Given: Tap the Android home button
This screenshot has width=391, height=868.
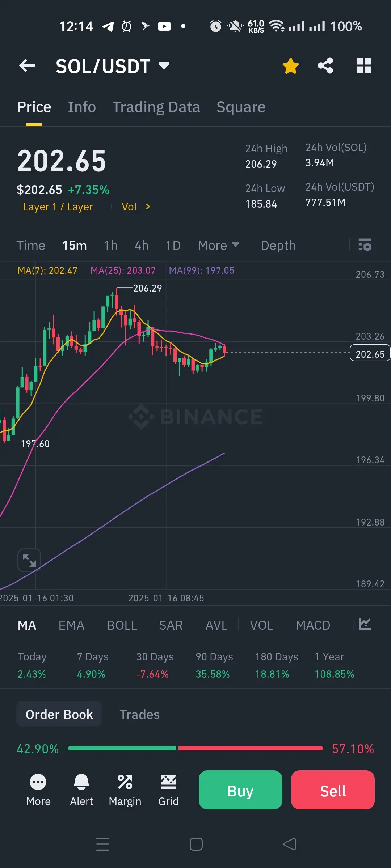Looking at the screenshot, I should coord(196,844).
